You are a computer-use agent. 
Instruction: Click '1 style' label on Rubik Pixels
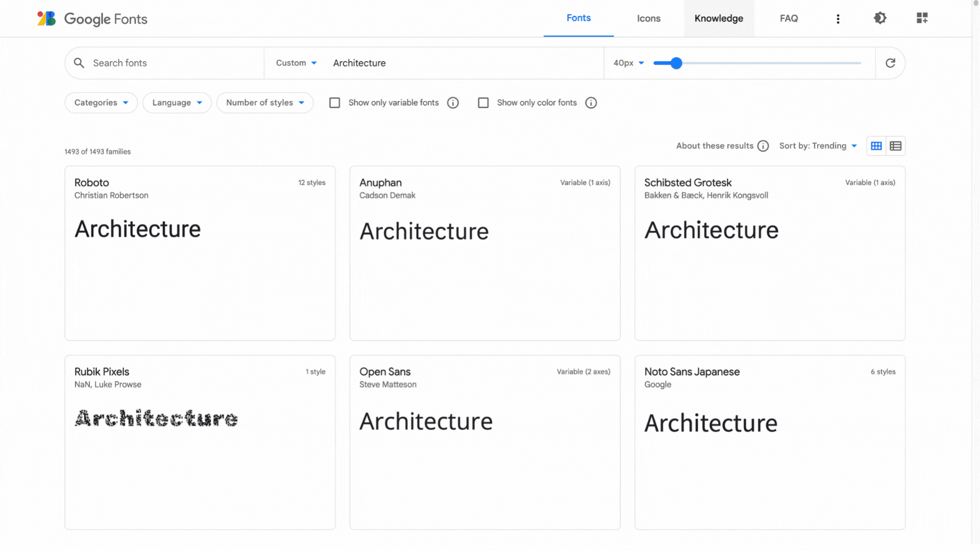click(x=315, y=372)
